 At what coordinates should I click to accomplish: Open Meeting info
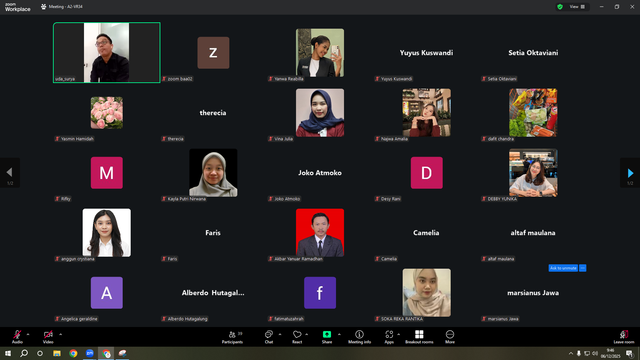click(360, 337)
